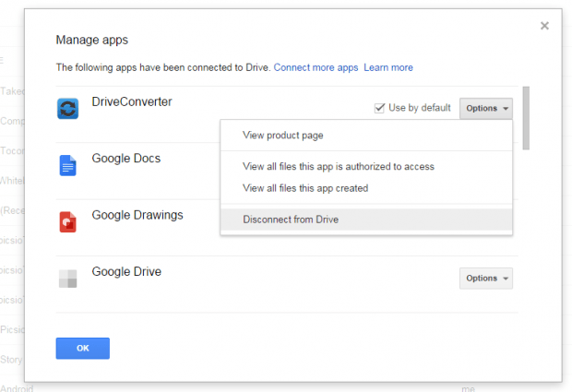Click the Google Docs app name
Screen dimensions: 572x392
click(126, 159)
